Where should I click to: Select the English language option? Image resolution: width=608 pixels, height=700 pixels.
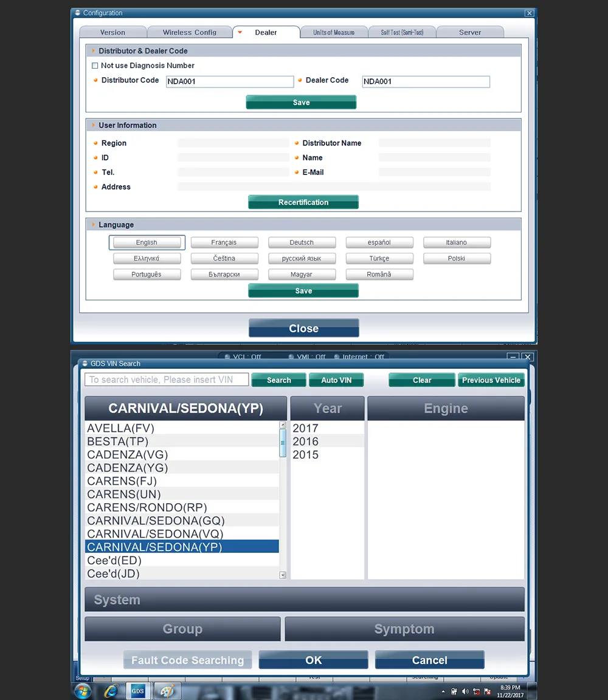(147, 242)
